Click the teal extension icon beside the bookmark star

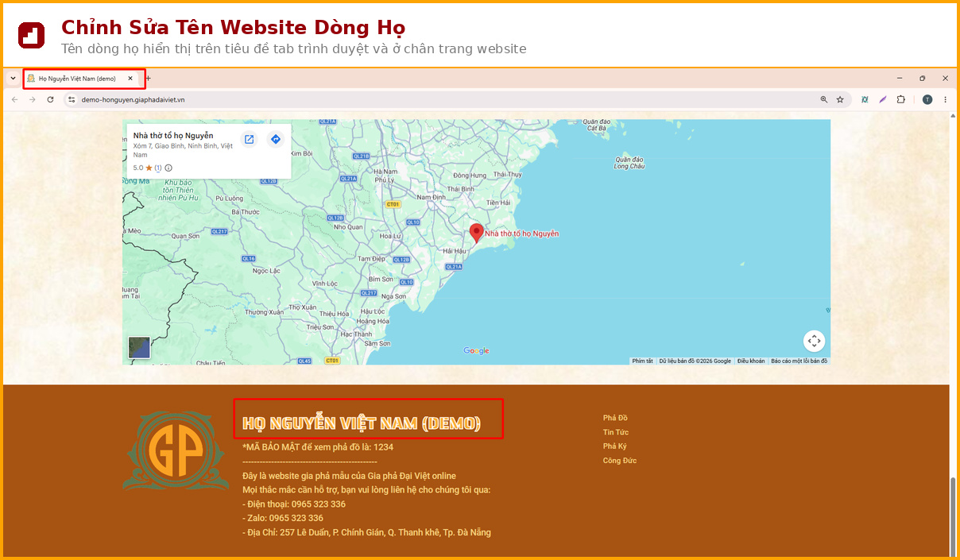pyautogui.click(x=865, y=99)
